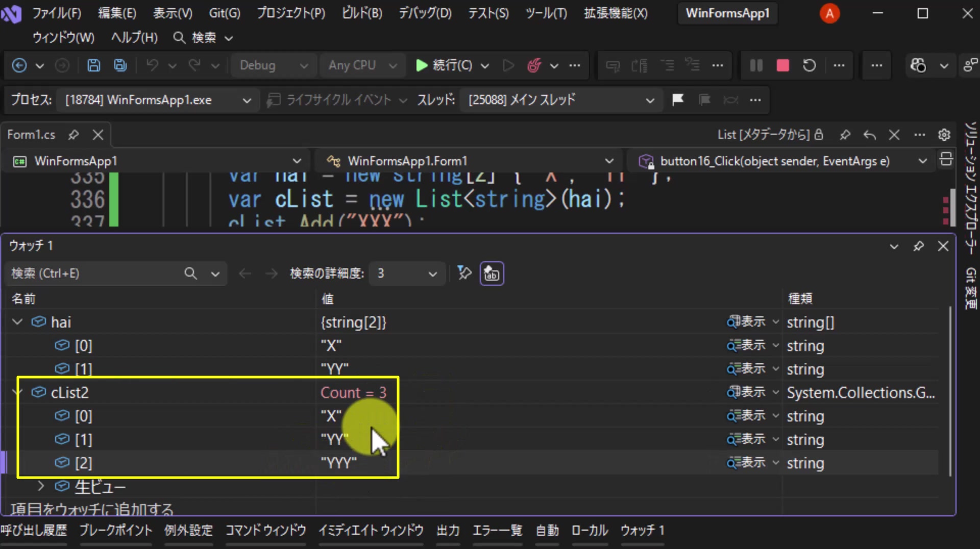Open the ファイル(F) menu

[x=57, y=13]
